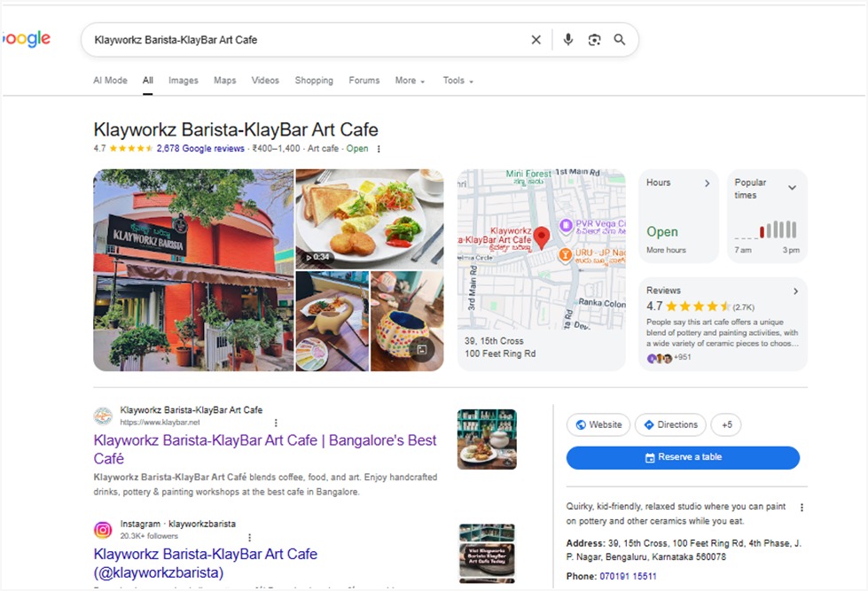Open the red cafe exterior photo
The width and height of the screenshot is (868, 591).
click(193, 270)
